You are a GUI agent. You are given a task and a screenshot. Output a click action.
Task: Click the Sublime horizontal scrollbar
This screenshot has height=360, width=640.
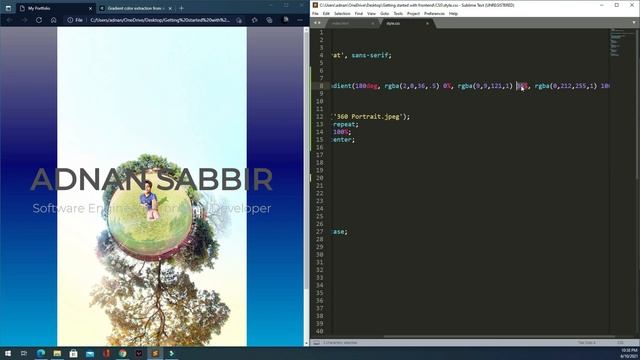[x=499, y=337]
